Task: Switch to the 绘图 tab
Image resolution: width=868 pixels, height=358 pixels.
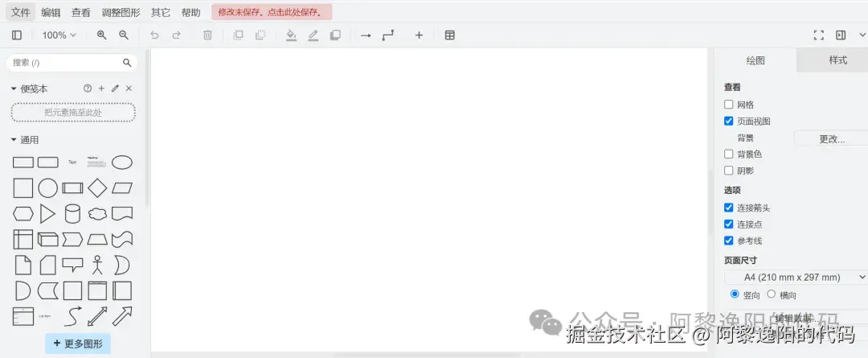Action: pyautogui.click(x=755, y=60)
